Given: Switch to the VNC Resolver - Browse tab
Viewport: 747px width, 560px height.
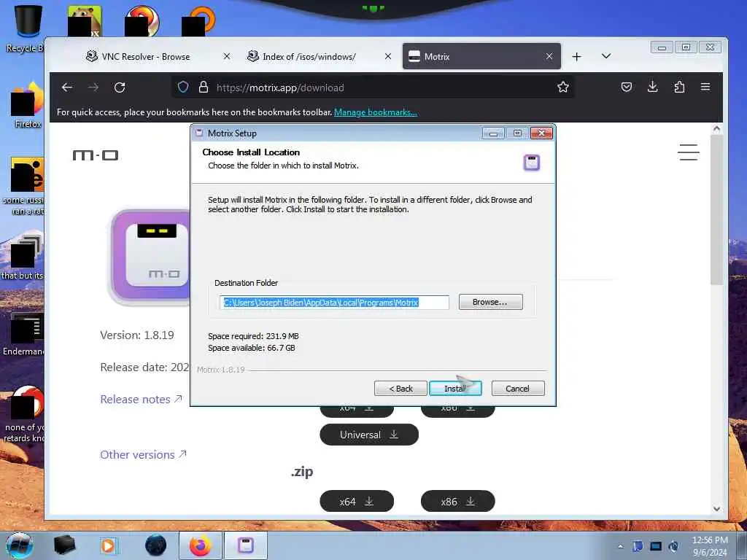Looking at the screenshot, I should point(146,57).
